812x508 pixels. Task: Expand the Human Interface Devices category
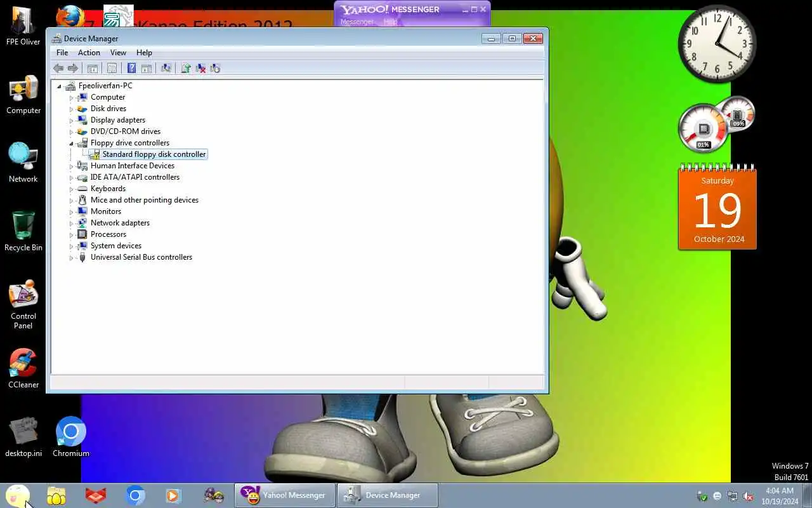(x=72, y=166)
